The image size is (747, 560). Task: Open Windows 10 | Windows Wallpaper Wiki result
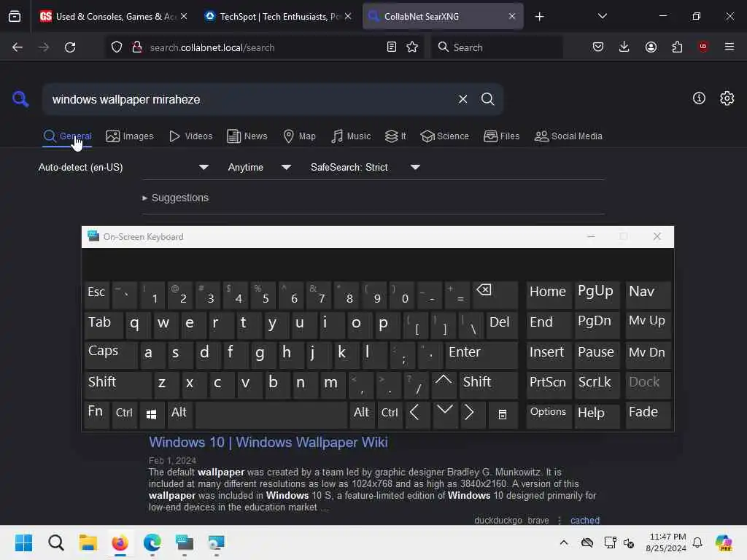point(268,443)
